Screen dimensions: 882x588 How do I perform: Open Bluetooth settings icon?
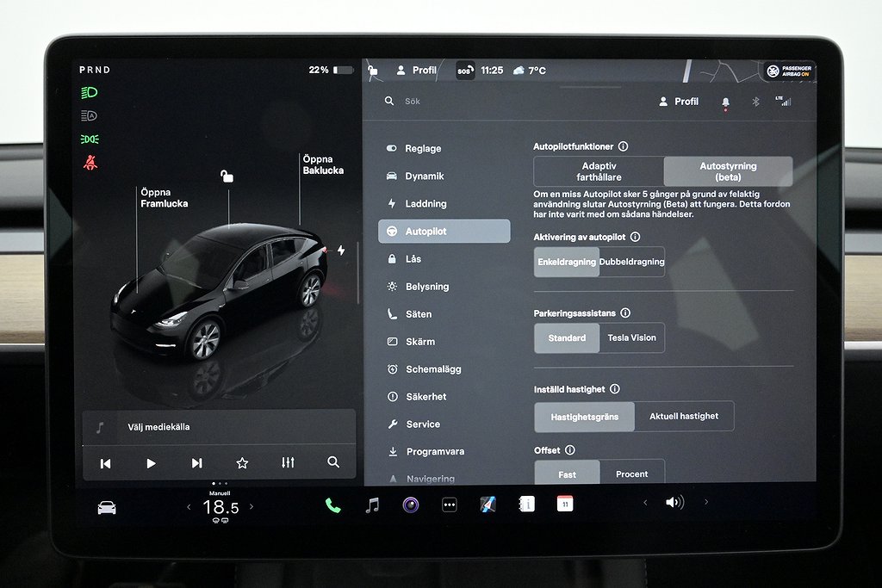(x=756, y=102)
